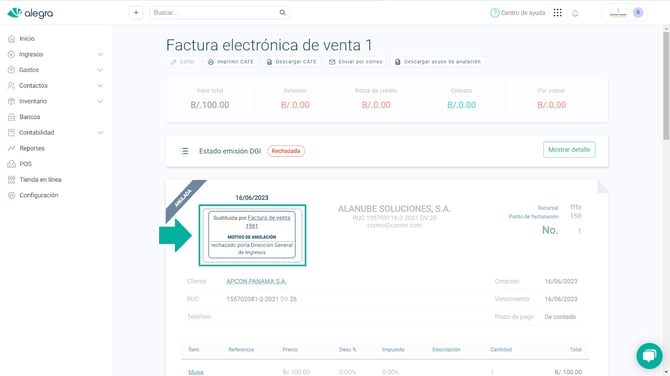Click in the Buscar search field
670x376 pixels.
[x=214, y=13]
